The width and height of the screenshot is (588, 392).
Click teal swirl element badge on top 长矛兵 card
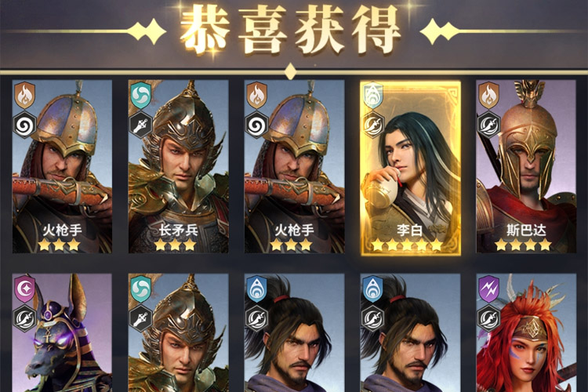tap(141, 96)
